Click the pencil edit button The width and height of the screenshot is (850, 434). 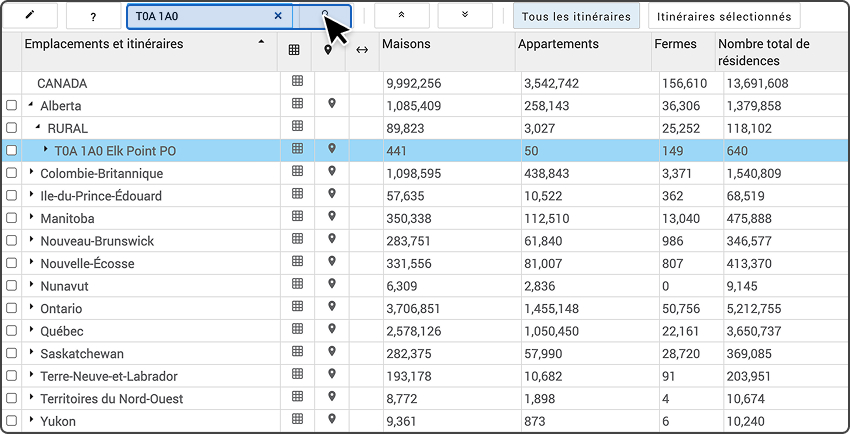click(30, 16)
